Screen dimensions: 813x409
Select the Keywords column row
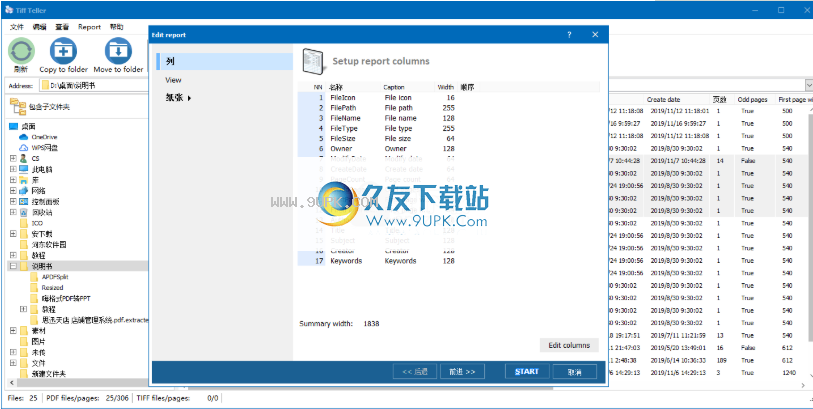coord(377,261)
